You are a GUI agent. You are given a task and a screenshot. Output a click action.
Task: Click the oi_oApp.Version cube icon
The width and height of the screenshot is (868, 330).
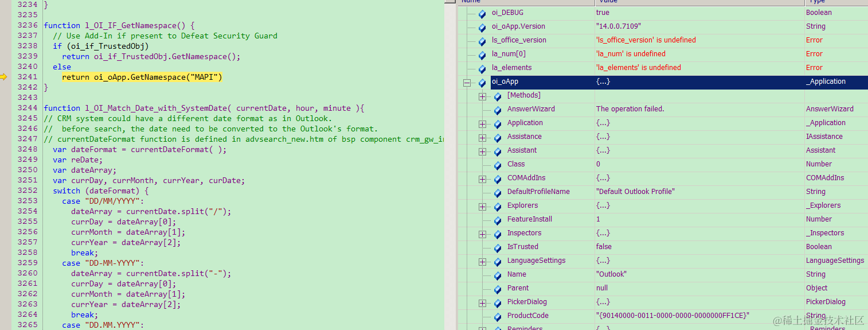point(482,28)
